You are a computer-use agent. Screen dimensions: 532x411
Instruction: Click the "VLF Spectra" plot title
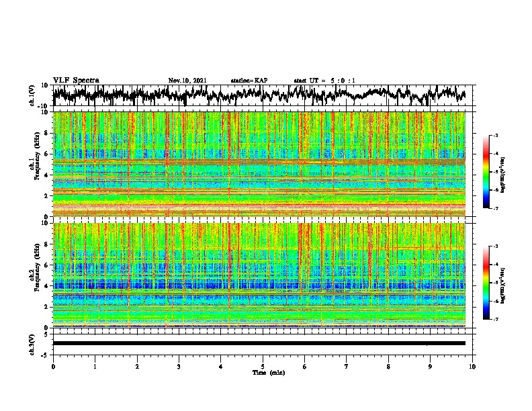(76, 80)
